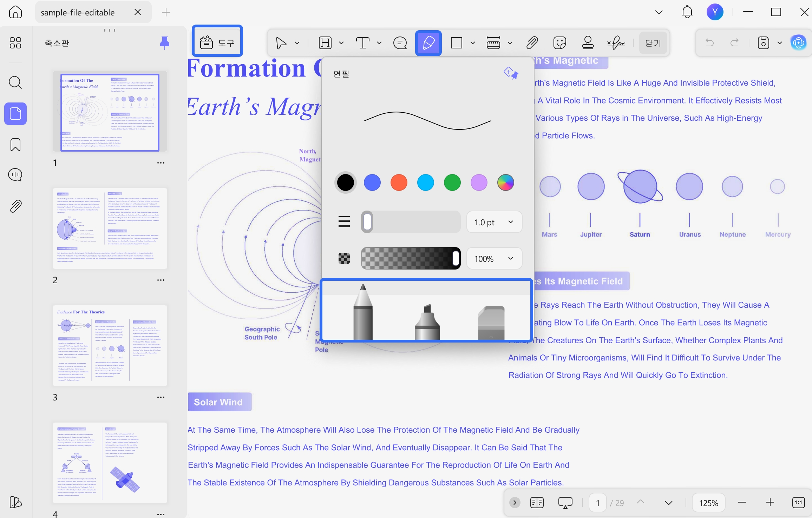Select the page 1 thumbnail
Viewport: 812px width, 518px height.
[x=110, y=112]
